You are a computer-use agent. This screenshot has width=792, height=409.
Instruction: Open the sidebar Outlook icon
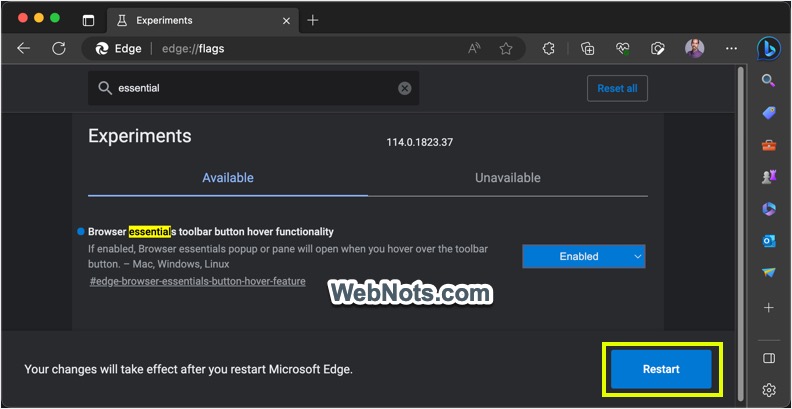(769, 241)
